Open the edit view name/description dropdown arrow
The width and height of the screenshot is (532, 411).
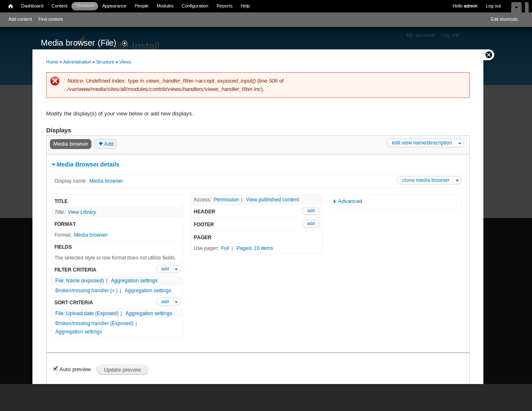pyautogui.click(x=459, y=143)
